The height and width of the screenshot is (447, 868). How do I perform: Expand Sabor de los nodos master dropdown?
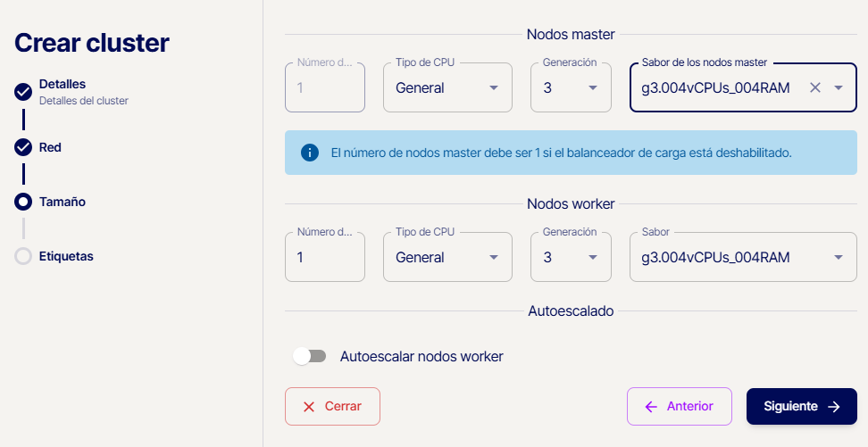tap(839, 87)
